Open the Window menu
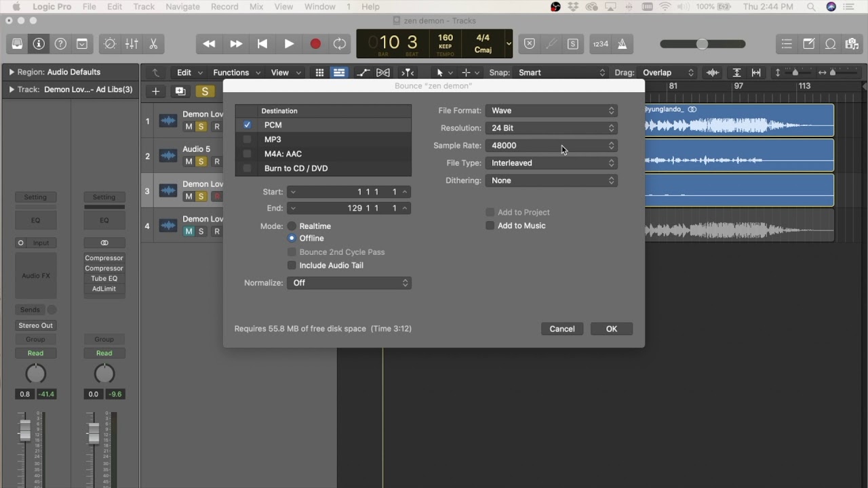868x488 pixels. [x=320, y=7]
